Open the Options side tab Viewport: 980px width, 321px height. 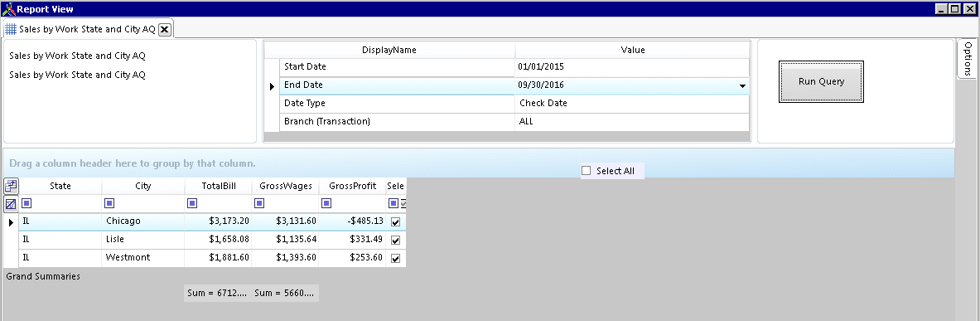tap(968, 59)
